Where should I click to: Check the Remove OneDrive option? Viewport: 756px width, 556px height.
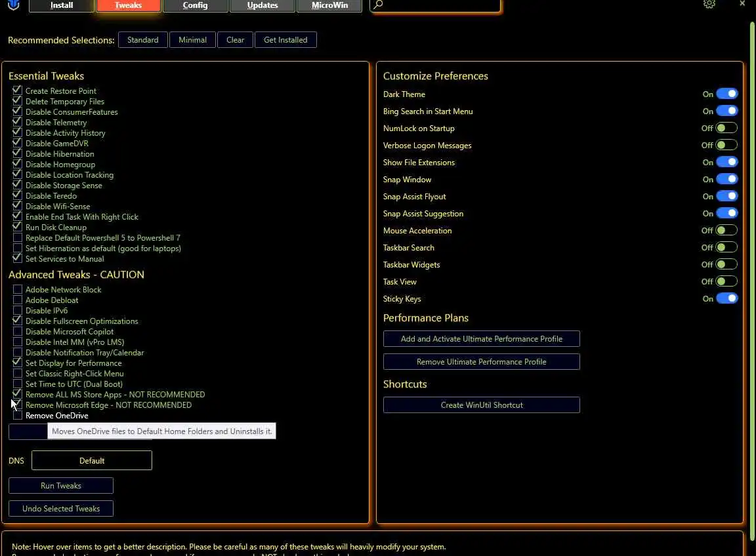pyautogui.click(x=17, y=415)
